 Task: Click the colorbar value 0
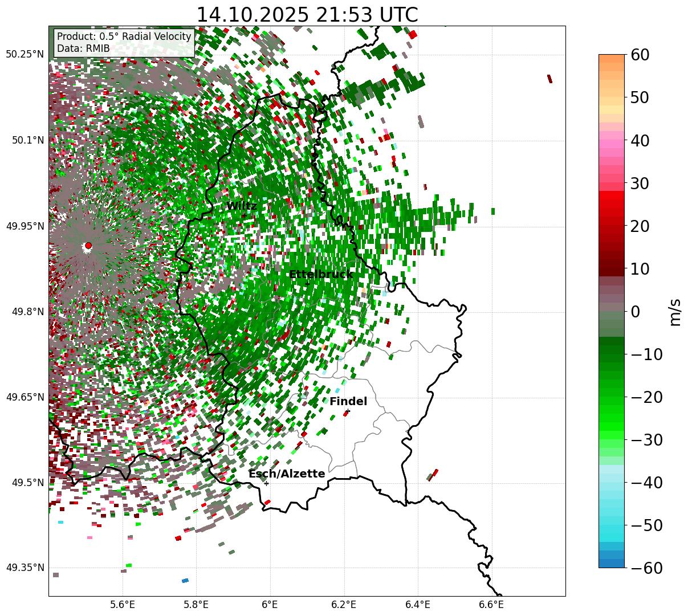coord(636,311)
